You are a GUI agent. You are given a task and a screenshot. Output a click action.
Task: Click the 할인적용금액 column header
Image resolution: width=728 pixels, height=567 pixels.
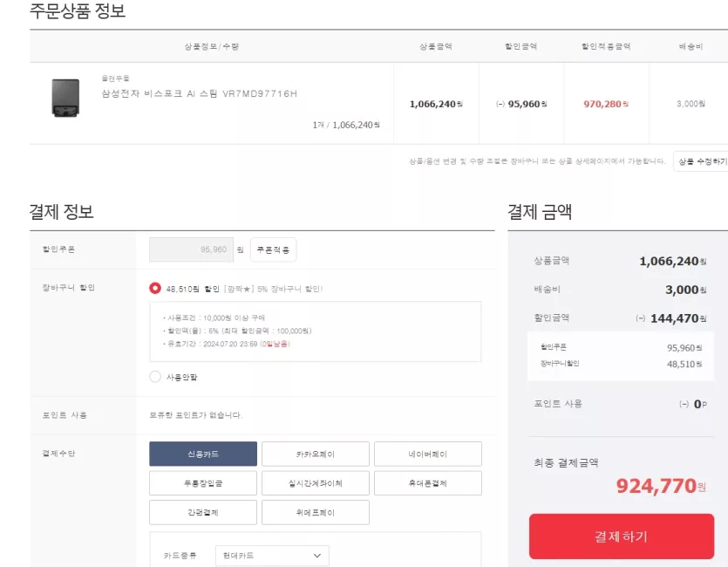click(x=606, y=46)
